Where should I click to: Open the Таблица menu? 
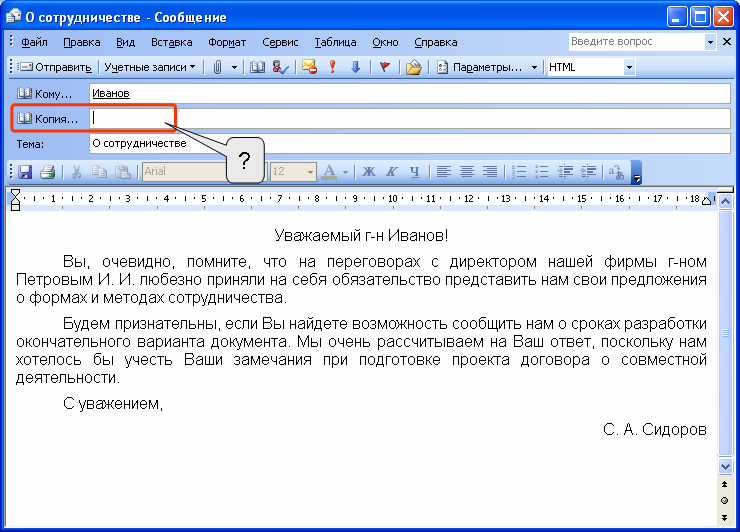pos(335,42)
